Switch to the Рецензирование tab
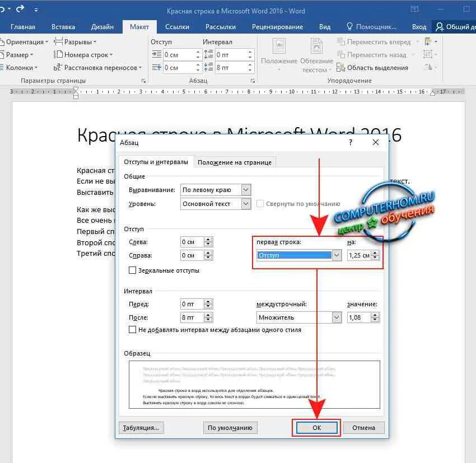The width and height of the screenshot is (476, 463). pyautogui.click(x=277, y=27)
